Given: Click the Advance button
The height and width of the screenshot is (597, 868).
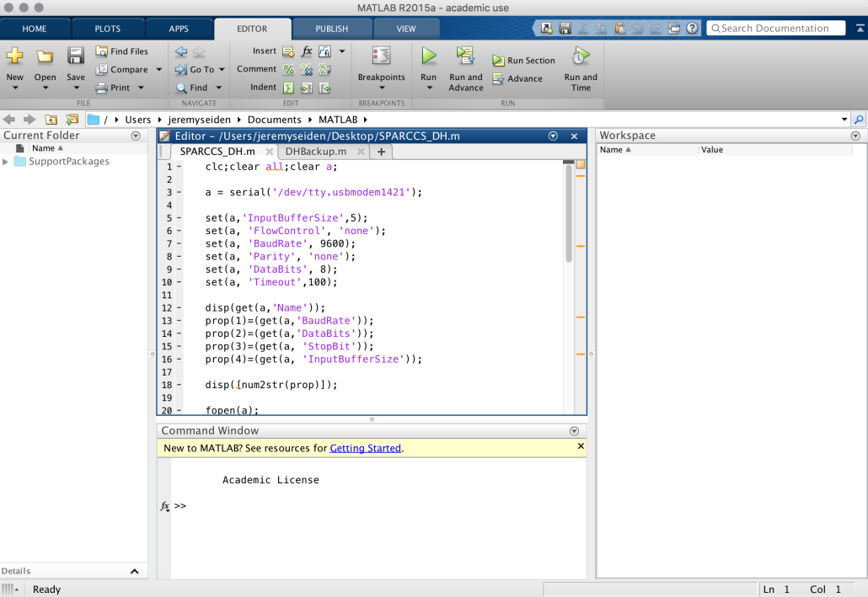Looking at the screenshot, I should click(x=517, y=79).
